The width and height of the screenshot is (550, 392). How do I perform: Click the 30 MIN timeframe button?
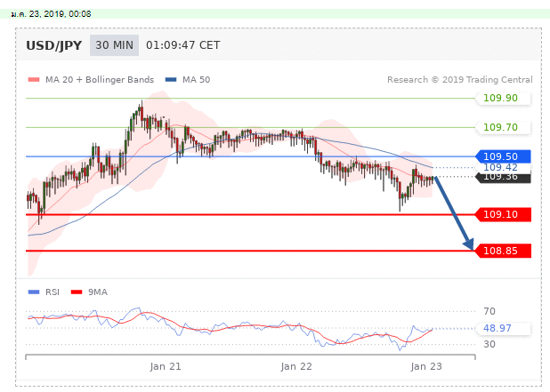pos(114,45)
